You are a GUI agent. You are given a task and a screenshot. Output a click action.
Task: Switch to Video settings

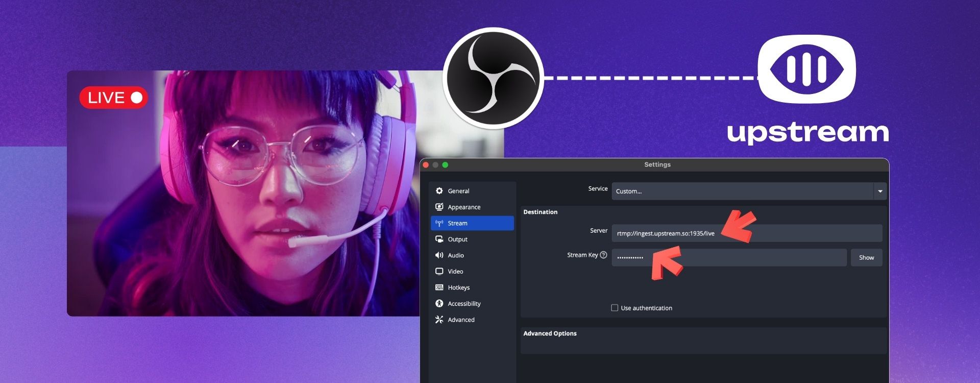(472, 271)
